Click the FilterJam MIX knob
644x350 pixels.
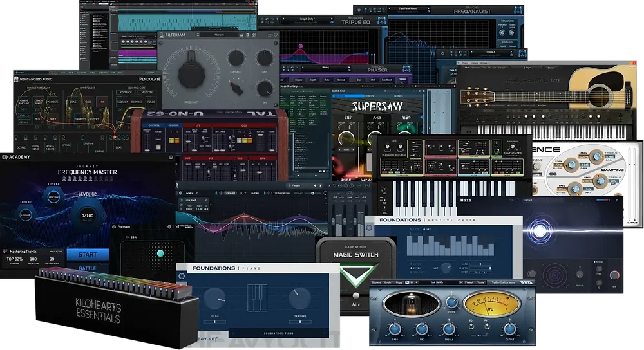(265, 88)
